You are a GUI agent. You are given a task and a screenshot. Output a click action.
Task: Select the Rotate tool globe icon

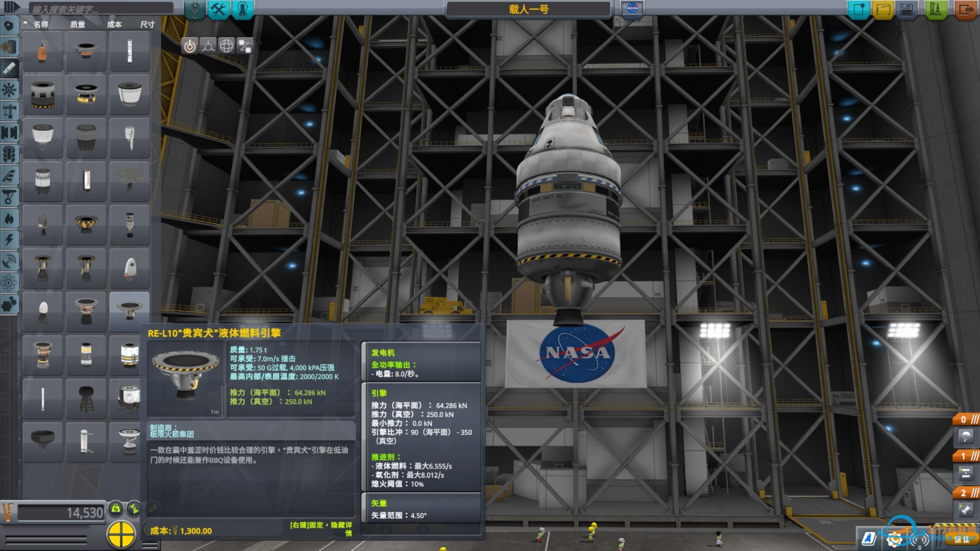coord(226,46)
